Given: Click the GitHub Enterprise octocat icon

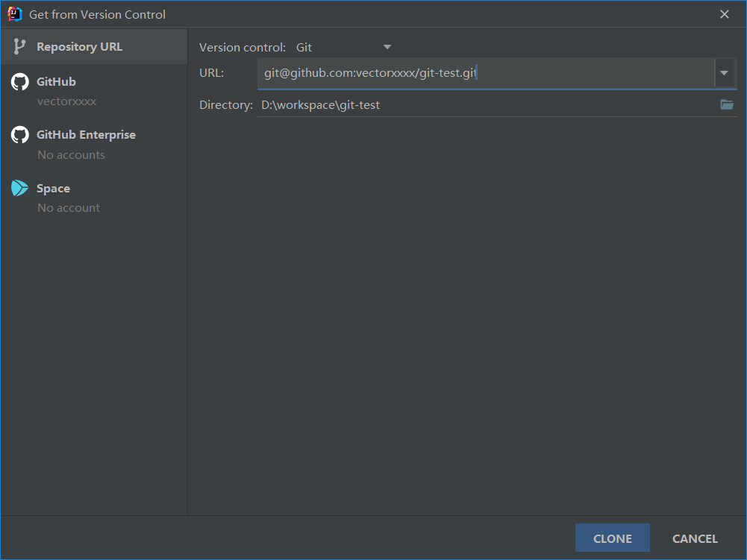Looking at the screenshot, I should click(x=20, y=135).
